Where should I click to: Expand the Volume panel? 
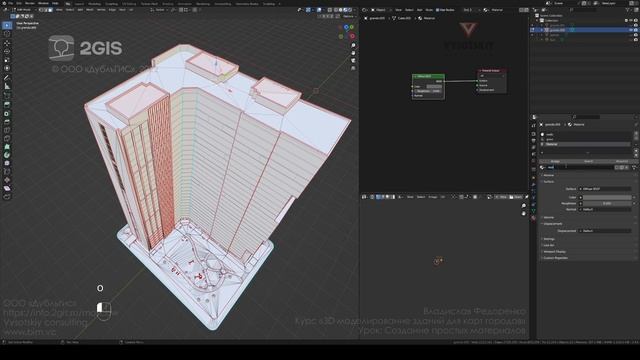[x=548, y=218]
